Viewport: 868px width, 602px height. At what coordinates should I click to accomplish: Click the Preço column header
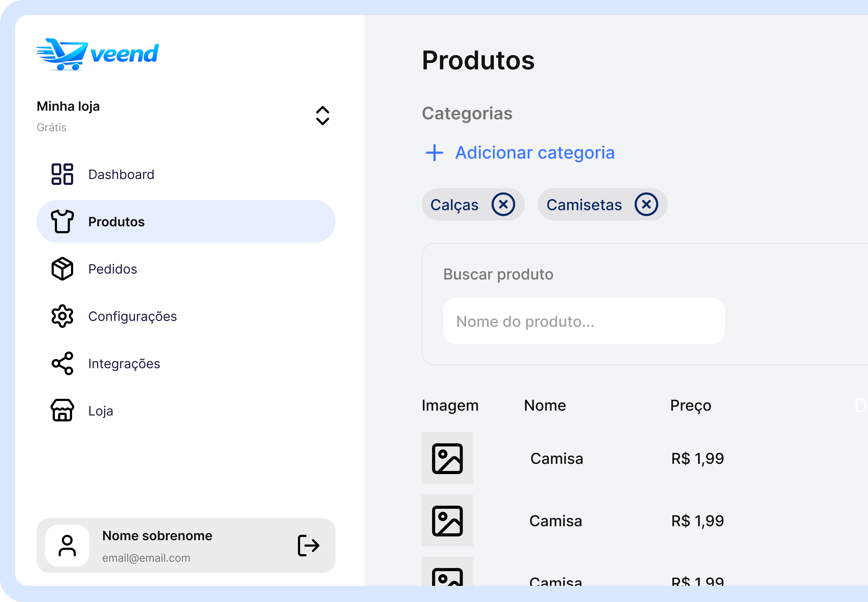pos(690,406)
